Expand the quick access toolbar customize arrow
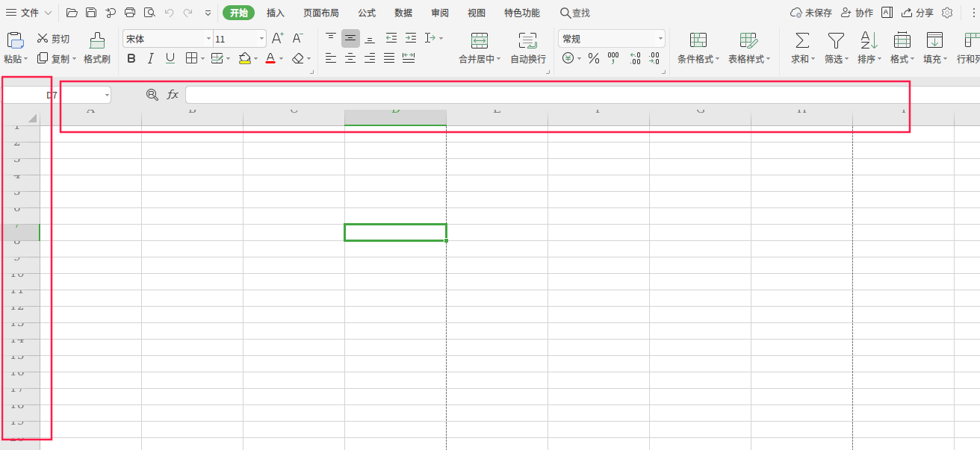The image size is (980, 450). tap(208, 13)
